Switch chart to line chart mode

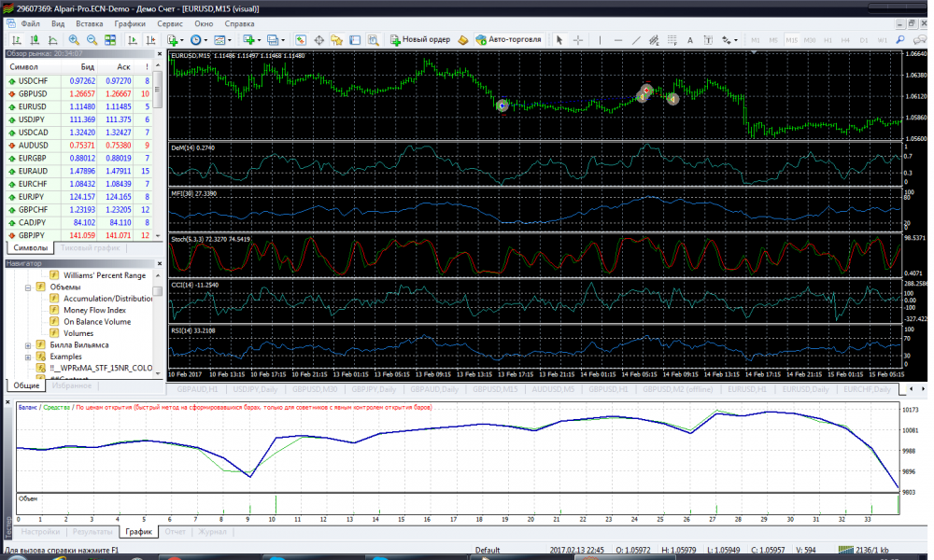[x=53, y=40]
